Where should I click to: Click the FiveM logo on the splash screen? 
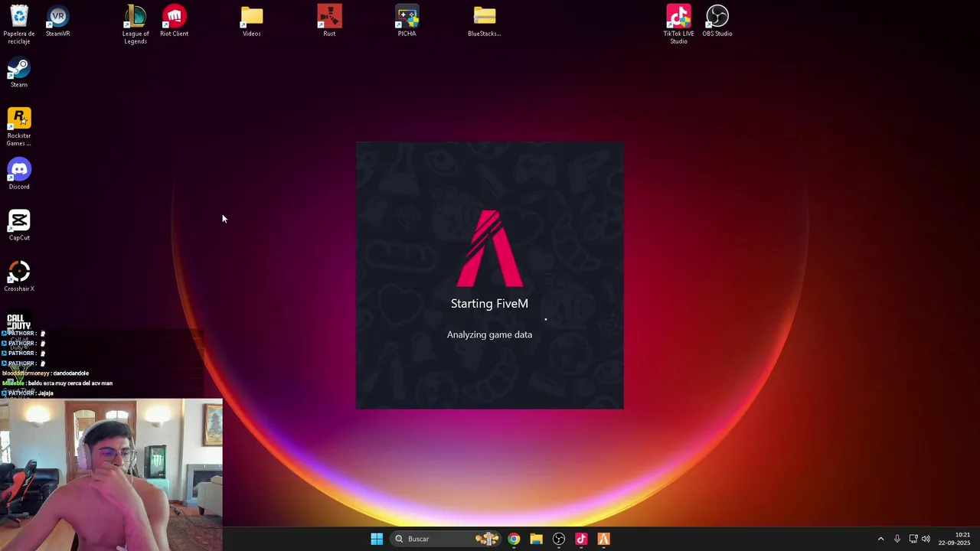tap(490, 248)
